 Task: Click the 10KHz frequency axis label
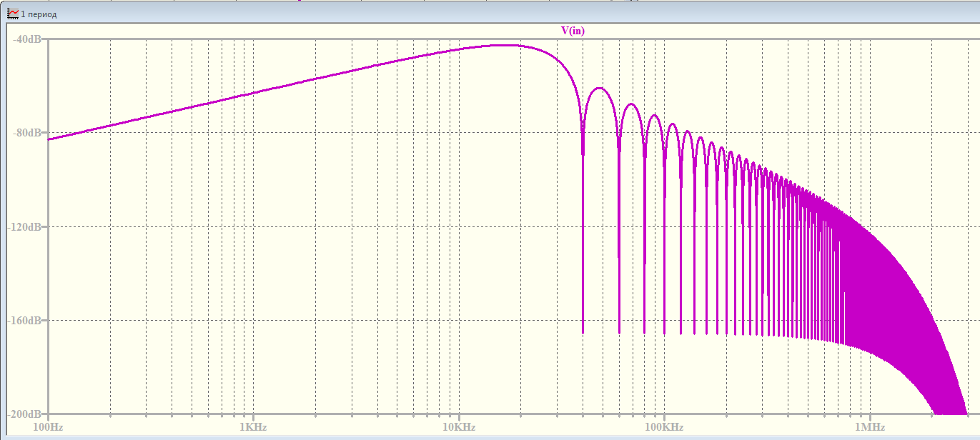[x=460, y=427]
